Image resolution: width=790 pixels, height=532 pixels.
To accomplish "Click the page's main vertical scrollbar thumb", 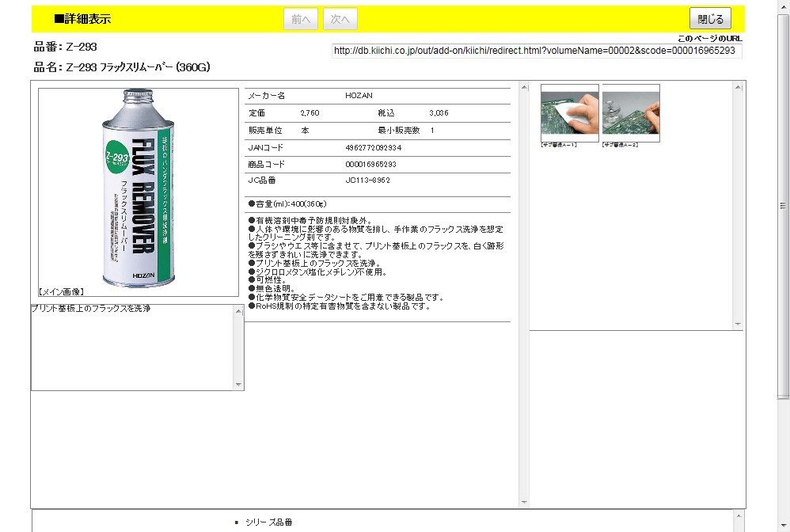I will click(x=783, y=206).
